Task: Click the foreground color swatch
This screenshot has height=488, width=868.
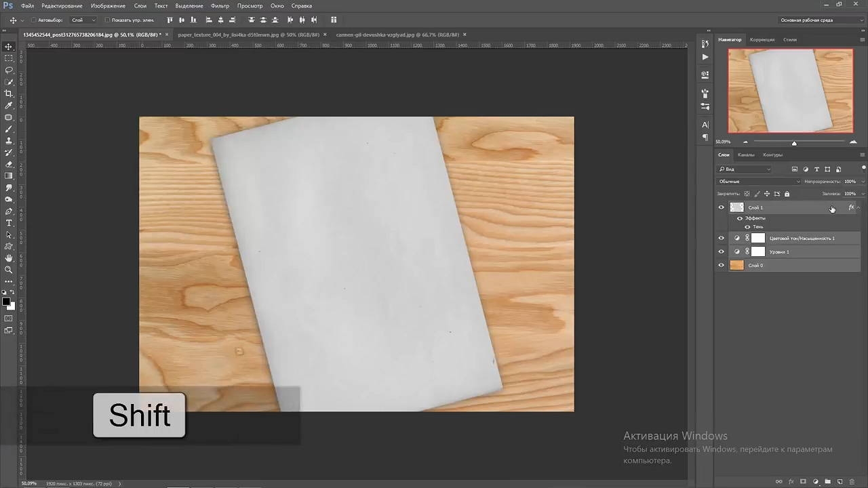Action: (x=6, y=302)
